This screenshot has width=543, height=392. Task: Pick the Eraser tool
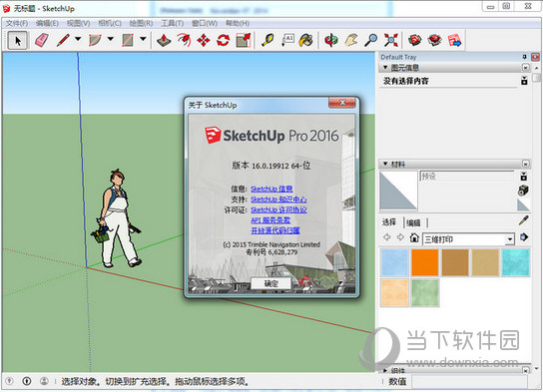point(42,41)
